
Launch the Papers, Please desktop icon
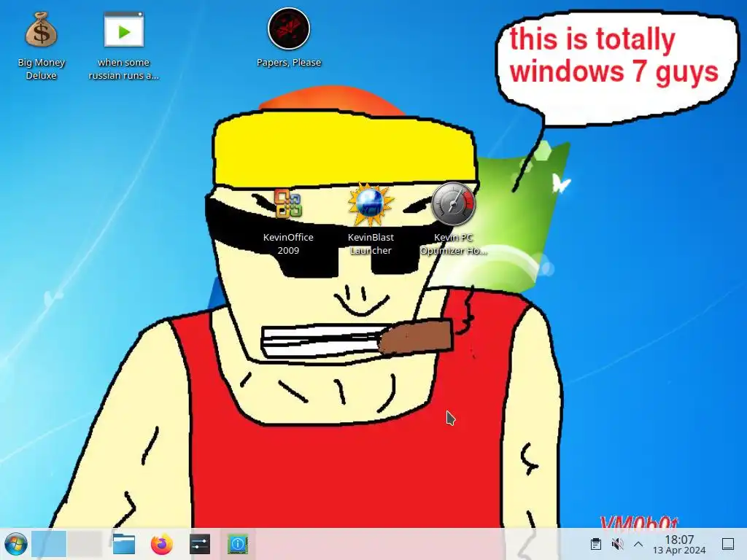[289, 28]
